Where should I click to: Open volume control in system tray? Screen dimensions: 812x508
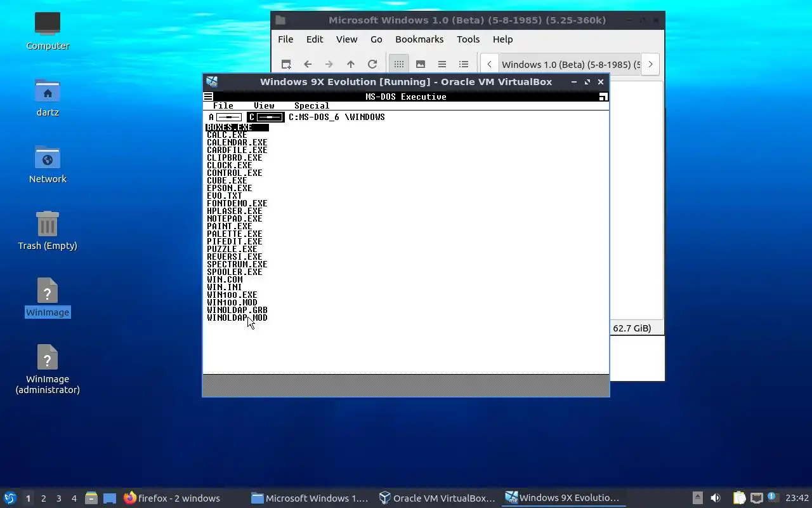pyautogui.click(x=715, y=498)
